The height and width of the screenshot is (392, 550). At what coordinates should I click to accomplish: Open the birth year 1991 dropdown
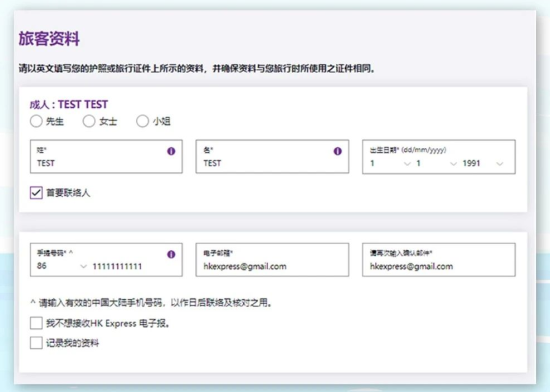[x=483, y=163]
